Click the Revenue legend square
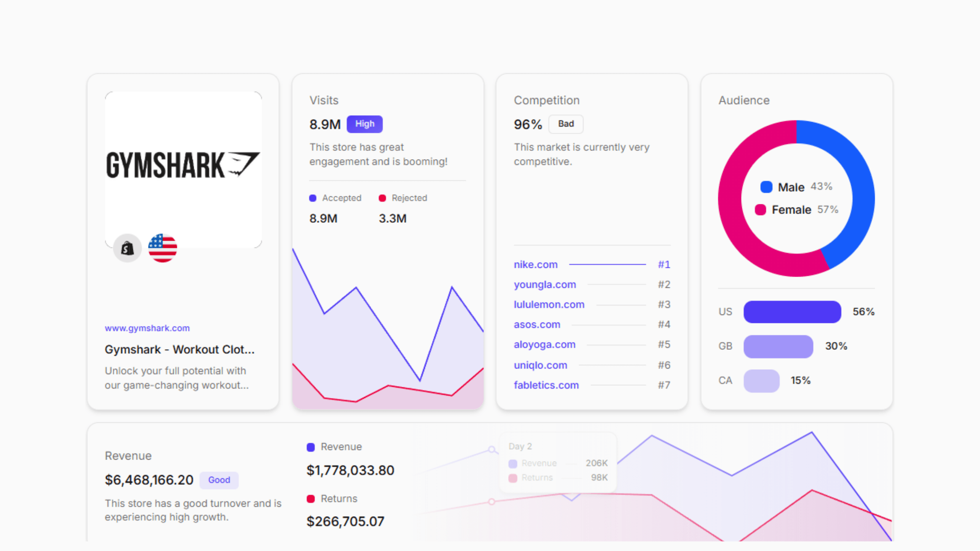The image size is (980, 551). pos(311,447)
